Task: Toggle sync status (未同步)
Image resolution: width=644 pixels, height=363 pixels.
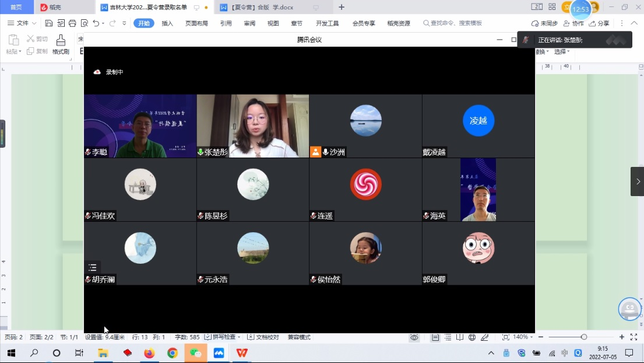Action: tap(544, 23)
